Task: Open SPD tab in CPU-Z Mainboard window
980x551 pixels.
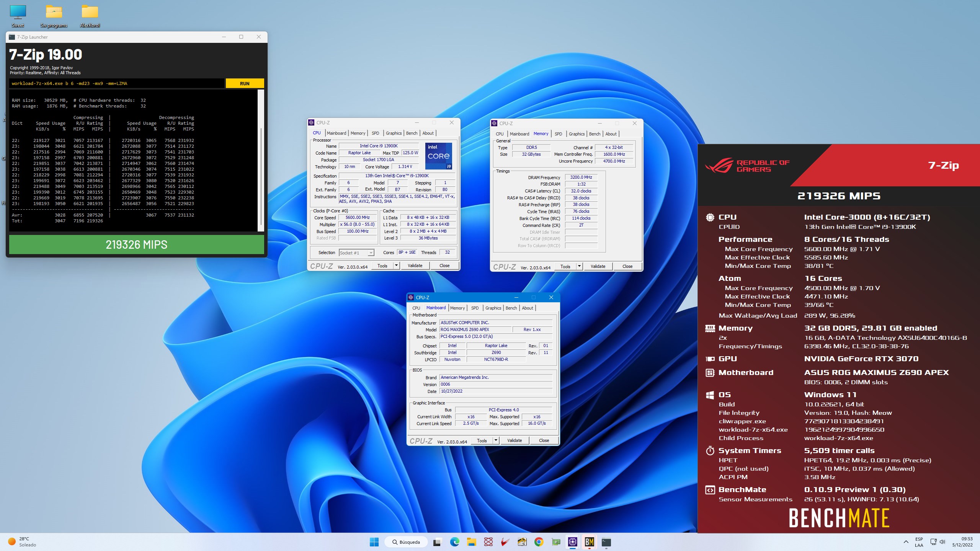Action: [x=475, y=308]
